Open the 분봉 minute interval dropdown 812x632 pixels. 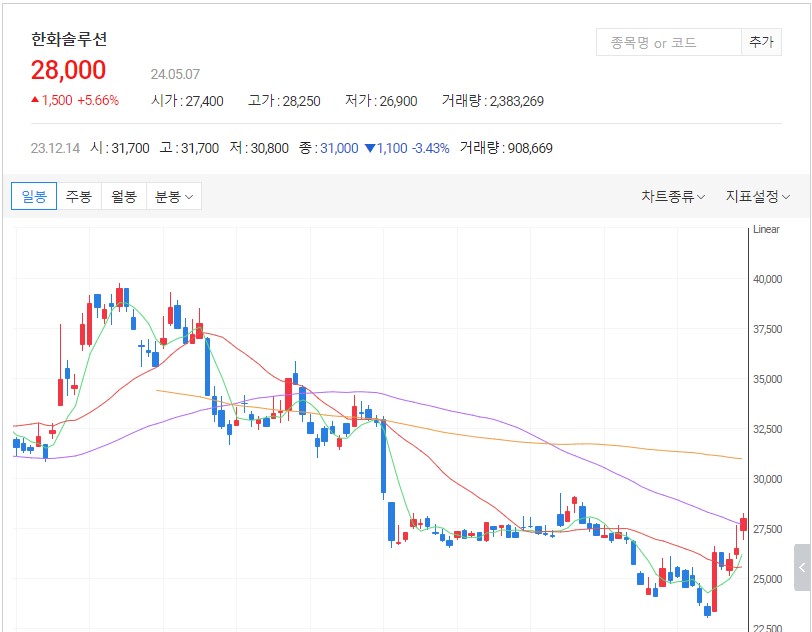173,196
